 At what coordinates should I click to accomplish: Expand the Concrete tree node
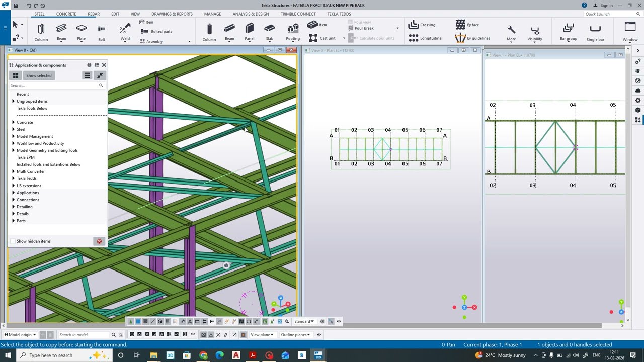13,122
